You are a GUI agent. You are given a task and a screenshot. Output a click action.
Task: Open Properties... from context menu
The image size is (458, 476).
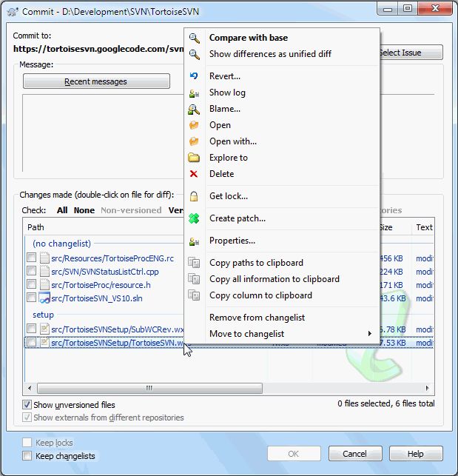tap(282, 241)
